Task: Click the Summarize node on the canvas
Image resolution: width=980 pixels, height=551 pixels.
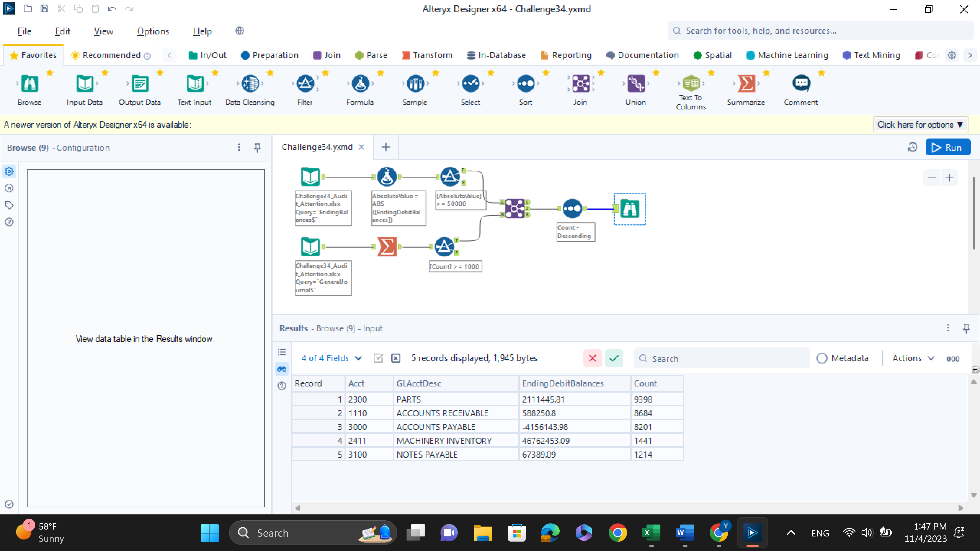Action: click(x=387, y=247)
